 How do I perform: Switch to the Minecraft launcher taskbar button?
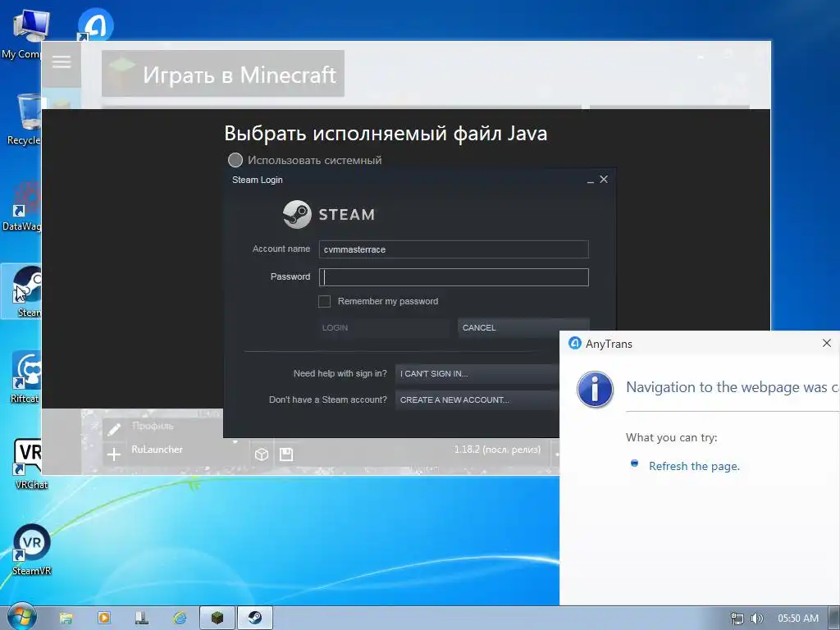[x=217, y=619]
